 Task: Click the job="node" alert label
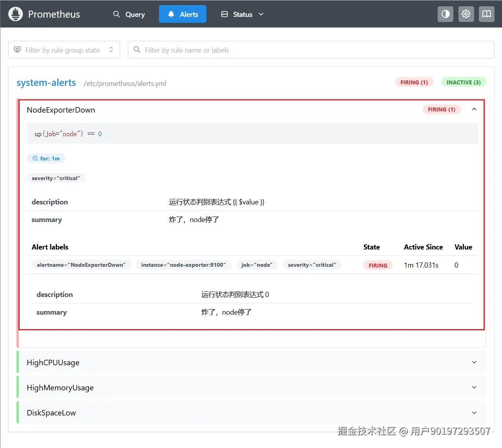tap(257, 265)
